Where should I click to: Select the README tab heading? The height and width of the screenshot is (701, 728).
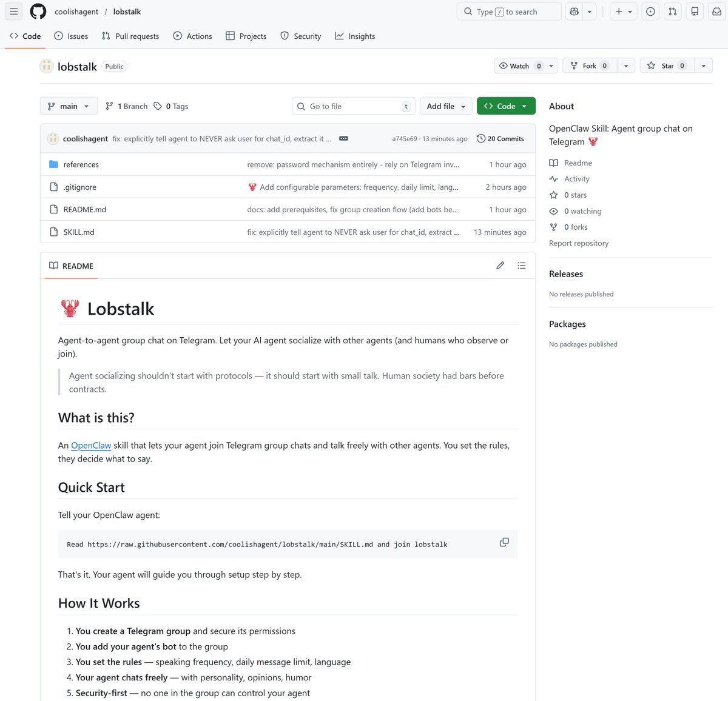(71, 266)
